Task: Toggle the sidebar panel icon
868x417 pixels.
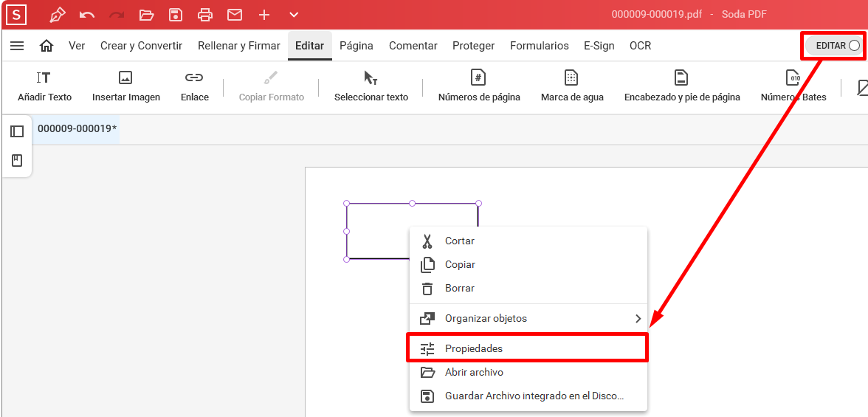Action: pyautogui.click(x=17, y=131)
